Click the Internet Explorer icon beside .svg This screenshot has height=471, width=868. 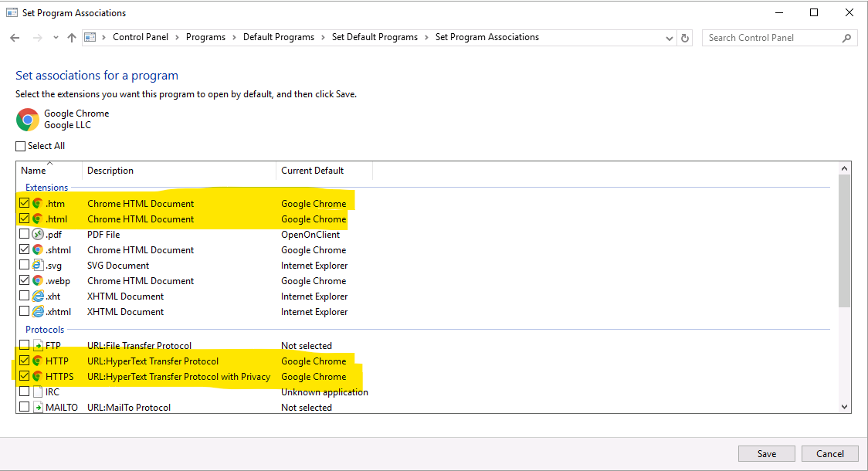click(x=38, y=265)
